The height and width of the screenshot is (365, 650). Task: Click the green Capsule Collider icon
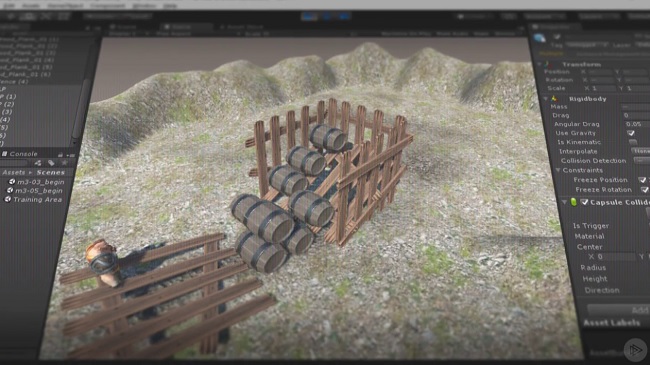pos(573,202)
